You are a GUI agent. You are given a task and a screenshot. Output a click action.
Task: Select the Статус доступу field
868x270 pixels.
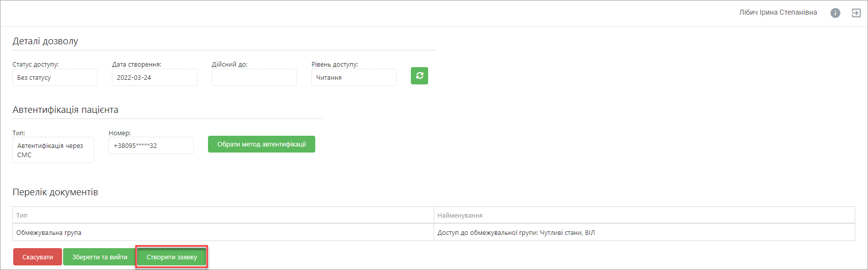55,77
